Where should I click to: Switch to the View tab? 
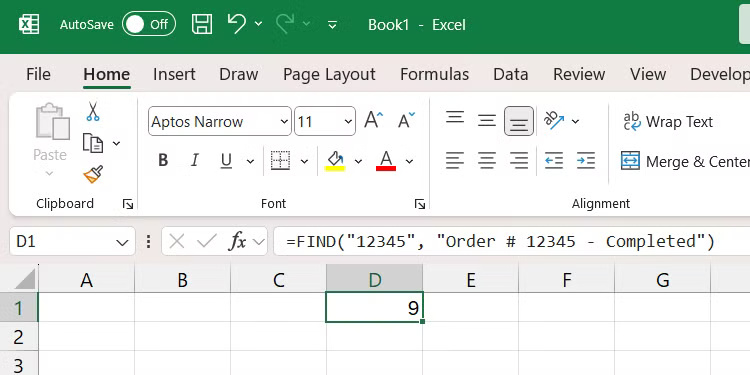(648, 74)
